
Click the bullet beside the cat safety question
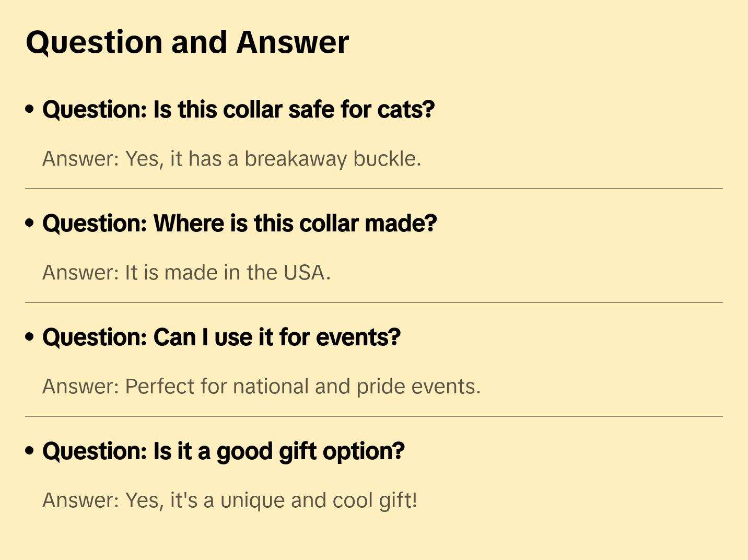[30, 109]
